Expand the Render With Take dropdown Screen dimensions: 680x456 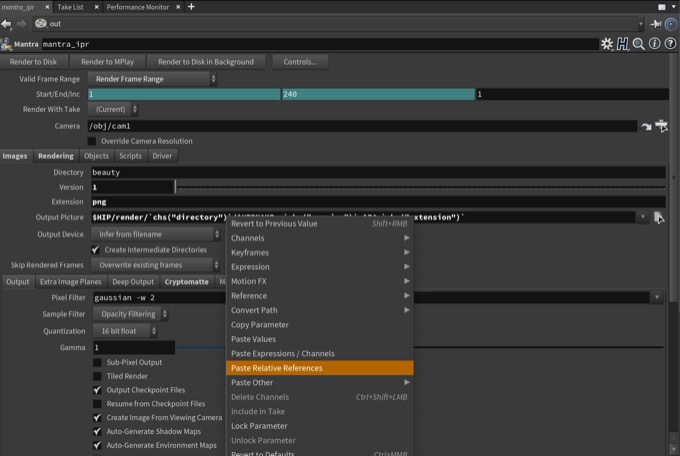115,109
